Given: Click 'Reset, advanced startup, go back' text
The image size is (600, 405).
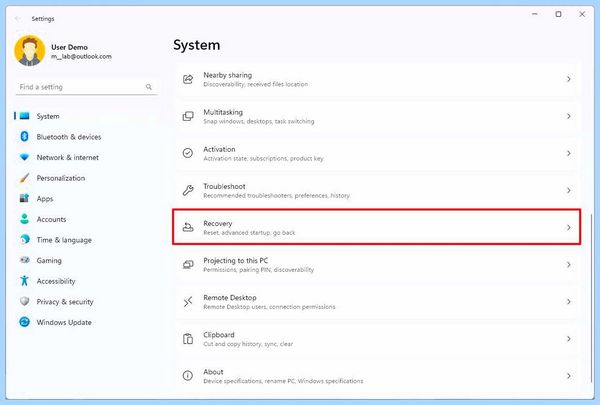Looking at the screenshot, I should click(249, 232).
